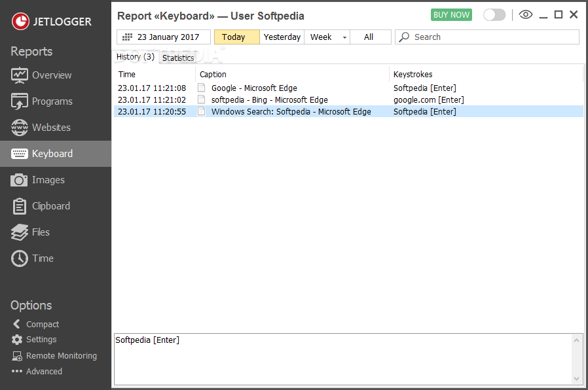Sort by the Keystrokes column header
This screenshot has width=588, height=390.
(x=487, y=74)
